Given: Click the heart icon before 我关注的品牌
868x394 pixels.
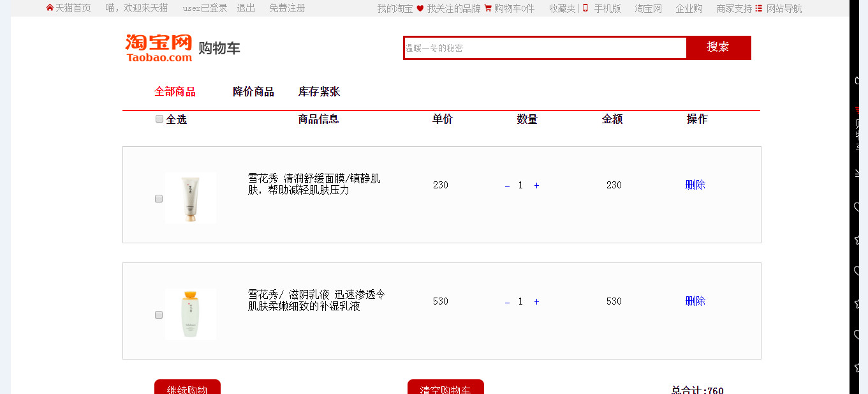Looking at the screenshot, I should 420,8.
